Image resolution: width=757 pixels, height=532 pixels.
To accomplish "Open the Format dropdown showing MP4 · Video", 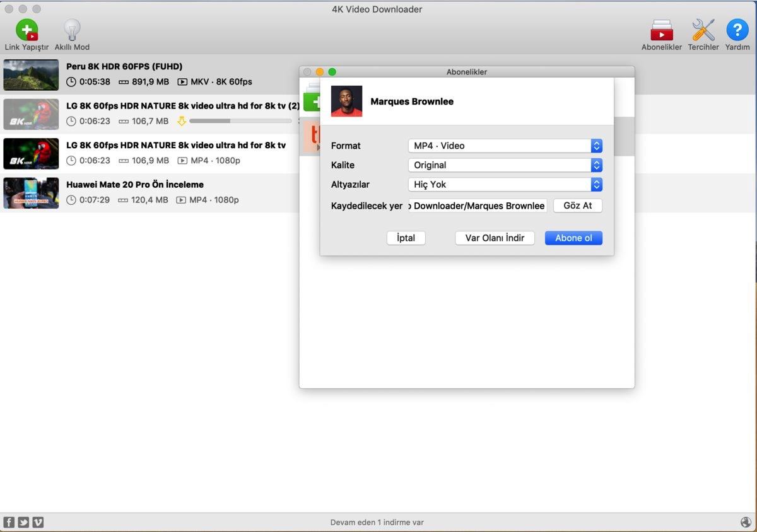I will click(505, 146).
